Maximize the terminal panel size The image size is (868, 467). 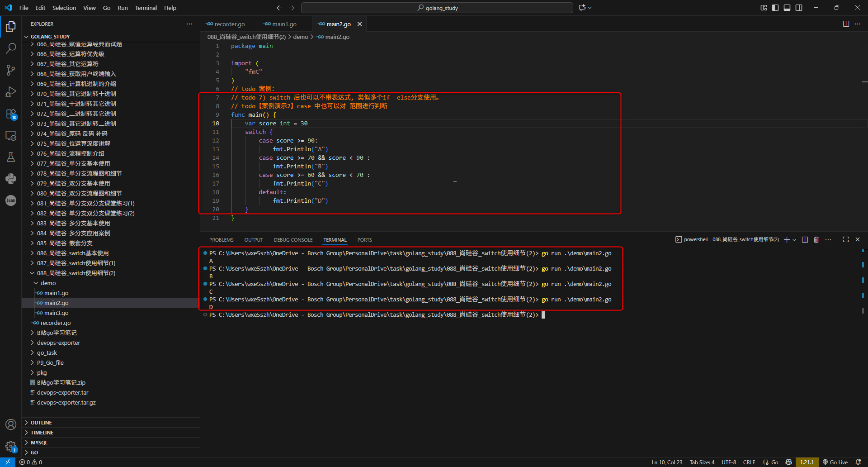846,239
